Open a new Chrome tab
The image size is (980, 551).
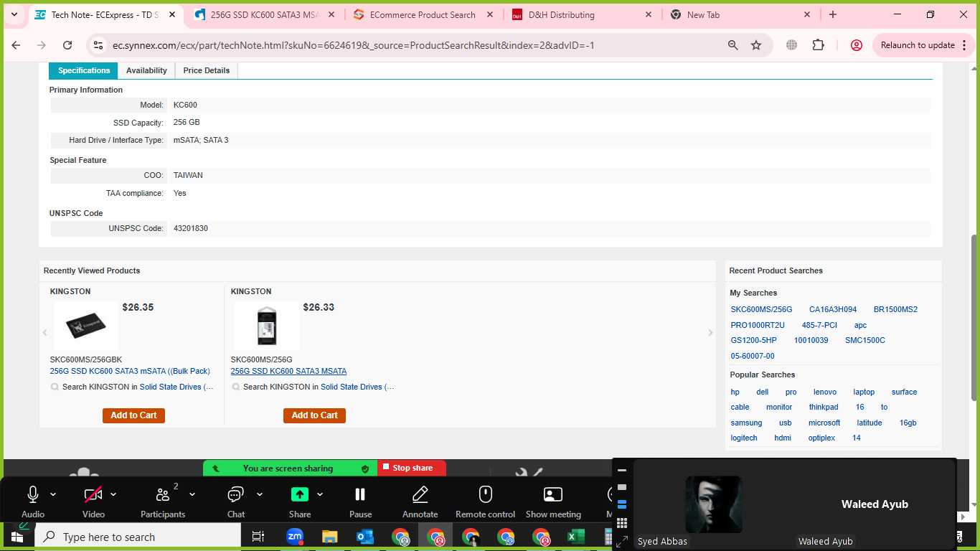pyautogui.click(x=832, y=14)
